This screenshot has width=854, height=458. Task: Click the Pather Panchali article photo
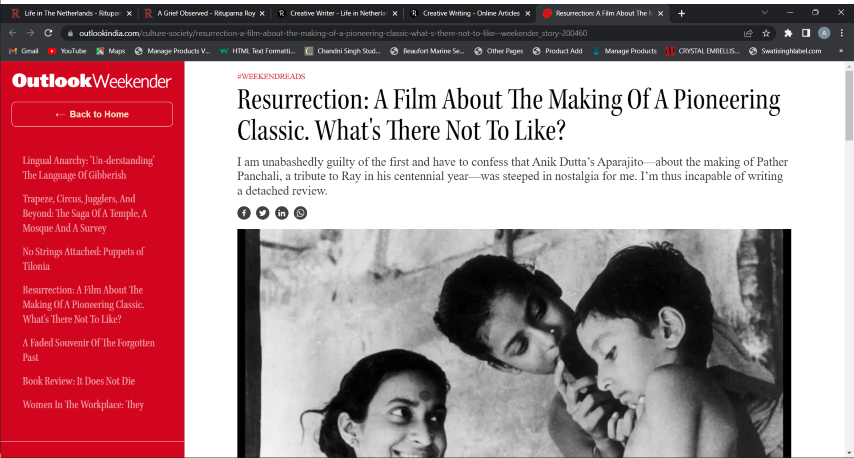514,343
